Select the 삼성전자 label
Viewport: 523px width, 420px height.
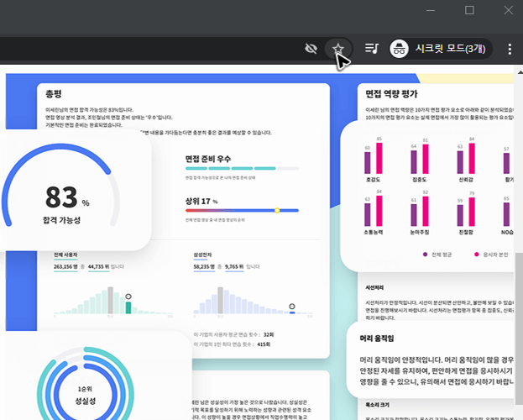pyautogui.click(x=202, y=255)
